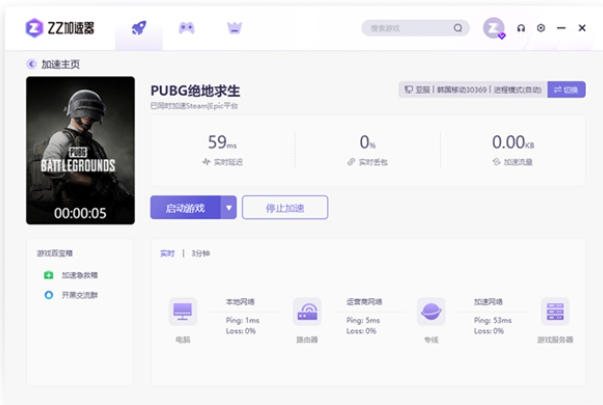
Task: Open the server node selector 亚服
Action: 473,90
